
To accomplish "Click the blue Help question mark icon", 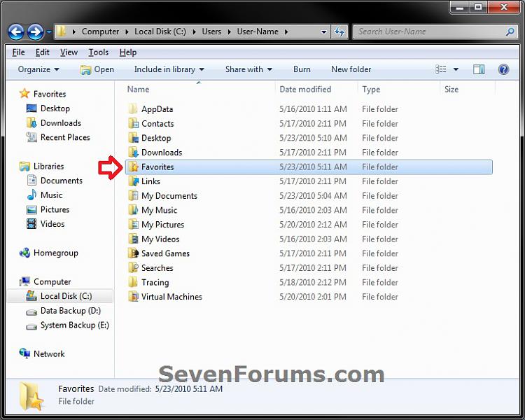I will [x=503, y=69].
